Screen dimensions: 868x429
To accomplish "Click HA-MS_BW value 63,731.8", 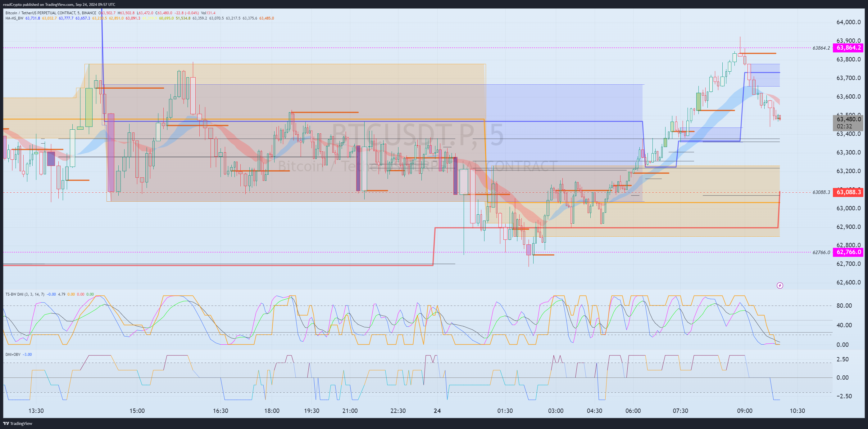I will 33,18.
